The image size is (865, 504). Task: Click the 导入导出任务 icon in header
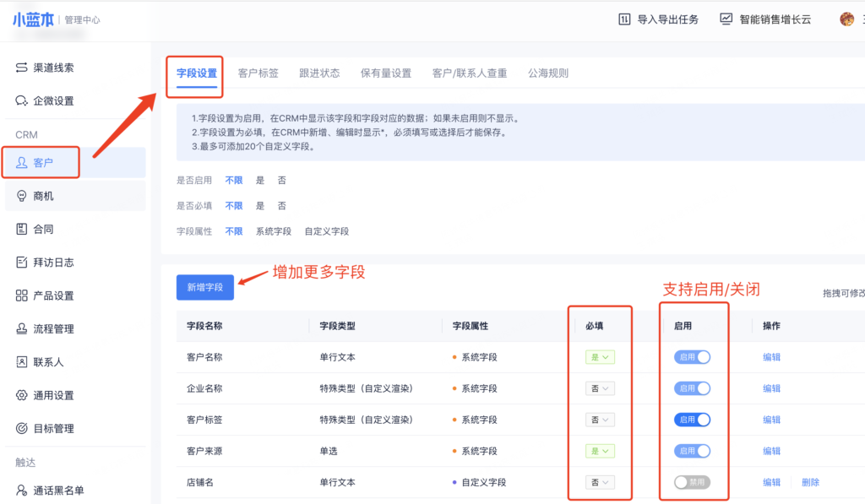pyautogui.click(x=624, y=19)
